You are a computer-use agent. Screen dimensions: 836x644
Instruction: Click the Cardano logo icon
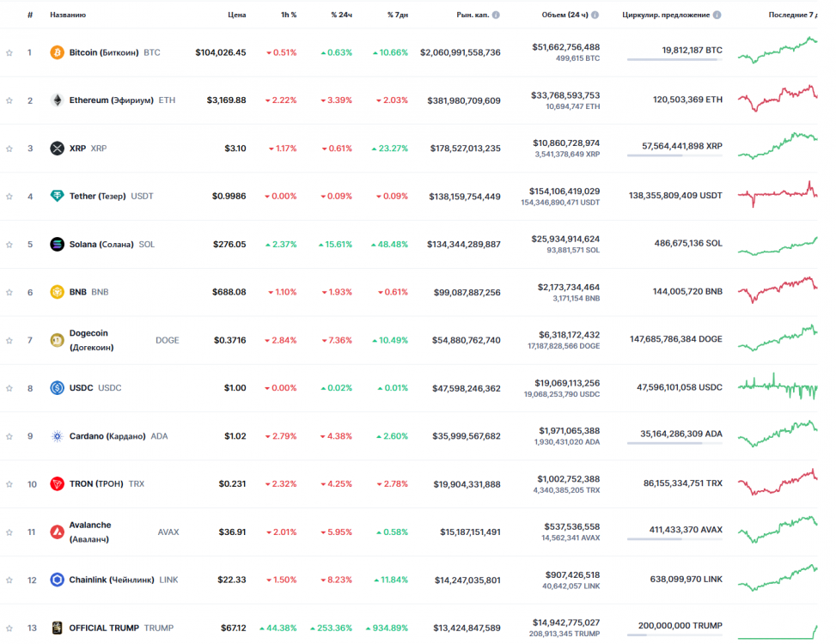(x=58, y=436)
